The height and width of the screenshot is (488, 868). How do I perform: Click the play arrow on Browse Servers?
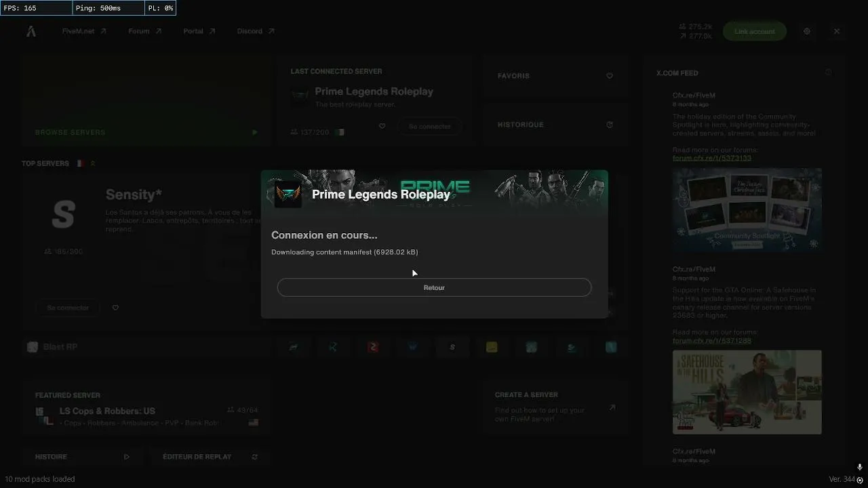tap(254, 132)
